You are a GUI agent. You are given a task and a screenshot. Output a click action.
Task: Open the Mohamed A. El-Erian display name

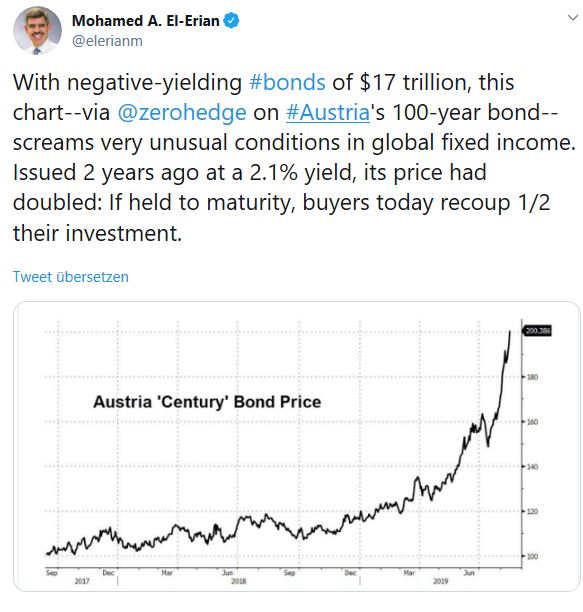tap(146, 21)
